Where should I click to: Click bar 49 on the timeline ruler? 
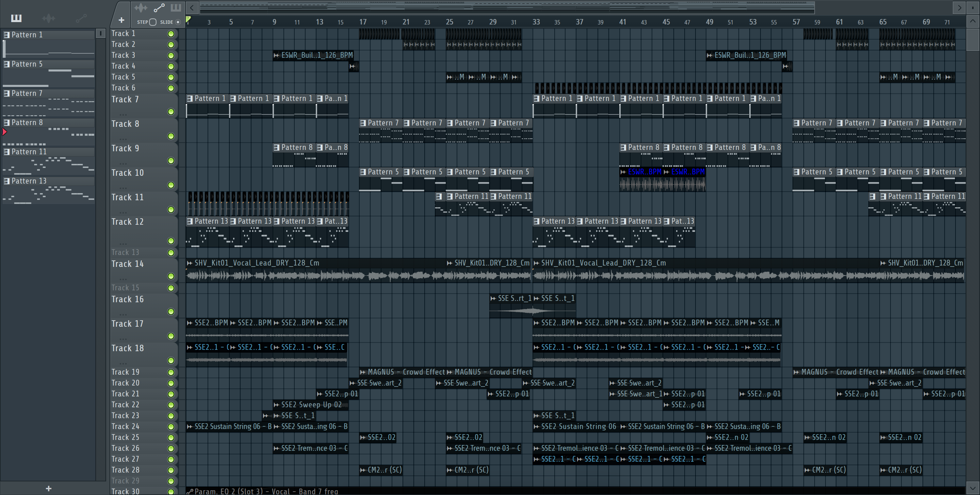tap(709, 22)
